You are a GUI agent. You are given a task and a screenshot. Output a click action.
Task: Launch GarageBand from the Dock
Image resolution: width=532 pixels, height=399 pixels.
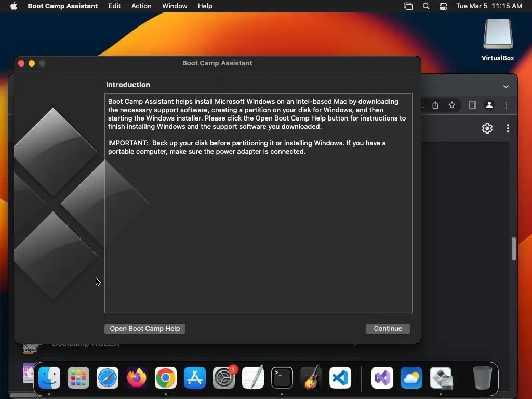(311, 377)
